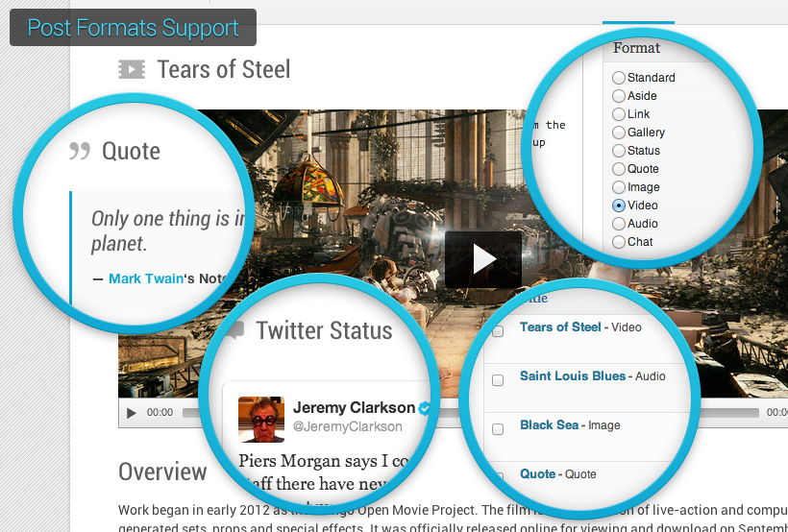Click Jeremy Clarkson's profile avatar
The image size is (788, 532).
[261, 419]
